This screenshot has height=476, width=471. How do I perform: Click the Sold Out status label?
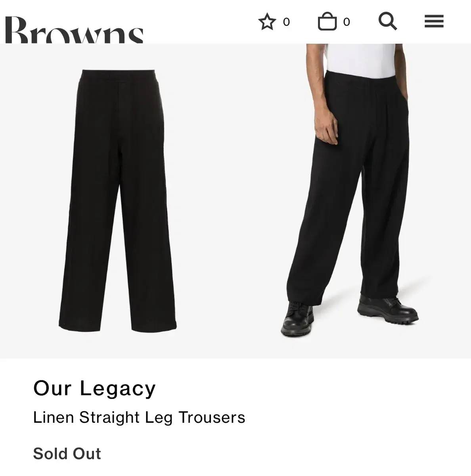pos(67,453)
